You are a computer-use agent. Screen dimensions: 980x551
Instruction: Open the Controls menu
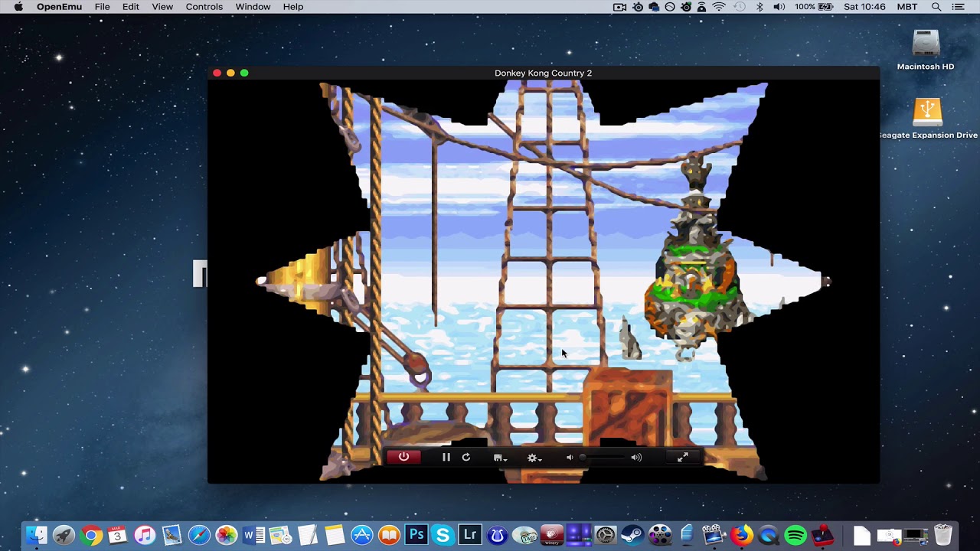click(x=204, y=7)
